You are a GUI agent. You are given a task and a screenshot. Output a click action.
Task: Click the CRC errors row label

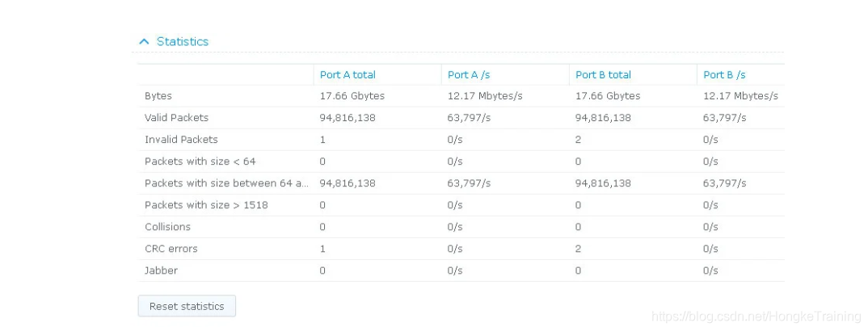pos(171,249)
